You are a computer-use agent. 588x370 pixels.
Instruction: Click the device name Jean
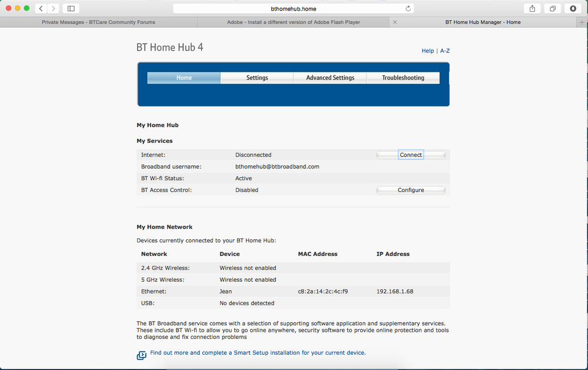click(225, 291)
